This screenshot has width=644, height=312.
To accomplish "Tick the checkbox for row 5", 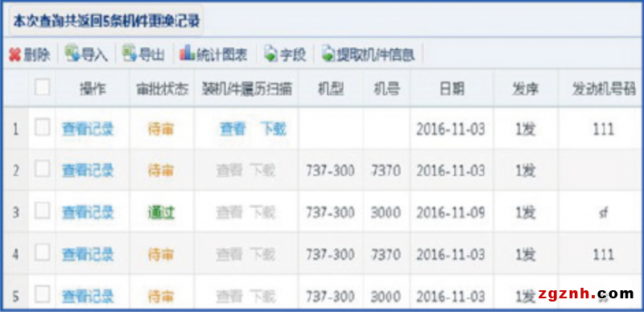I will (42, 295).
